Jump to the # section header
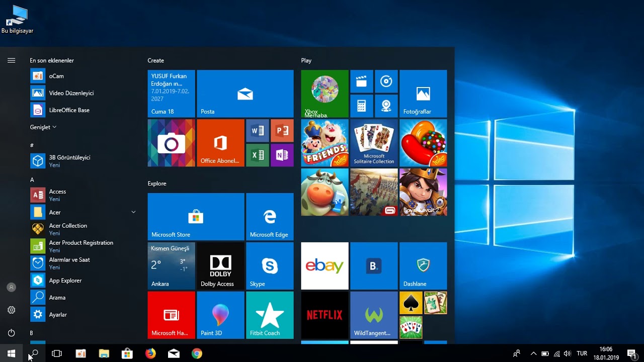Image resolution: width=644 pixels, height=362 pixels. click(x=32, y=145)
